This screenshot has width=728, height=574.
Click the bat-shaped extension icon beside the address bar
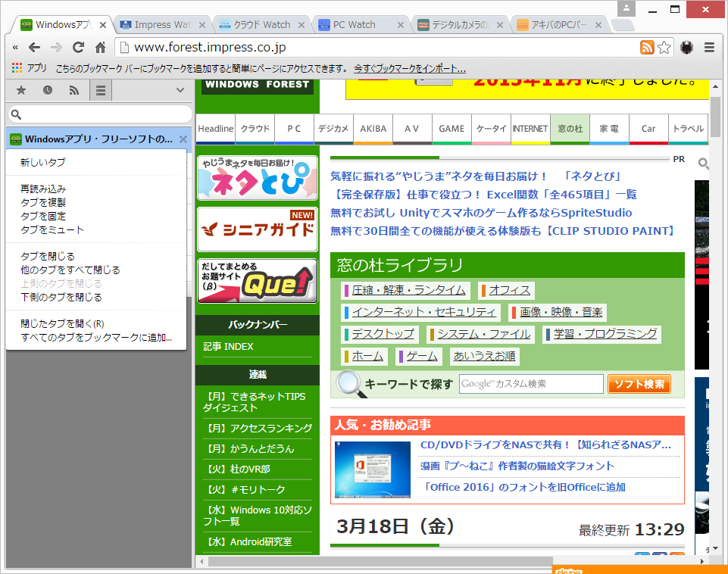pyautogui.click(x=686, y=47)
